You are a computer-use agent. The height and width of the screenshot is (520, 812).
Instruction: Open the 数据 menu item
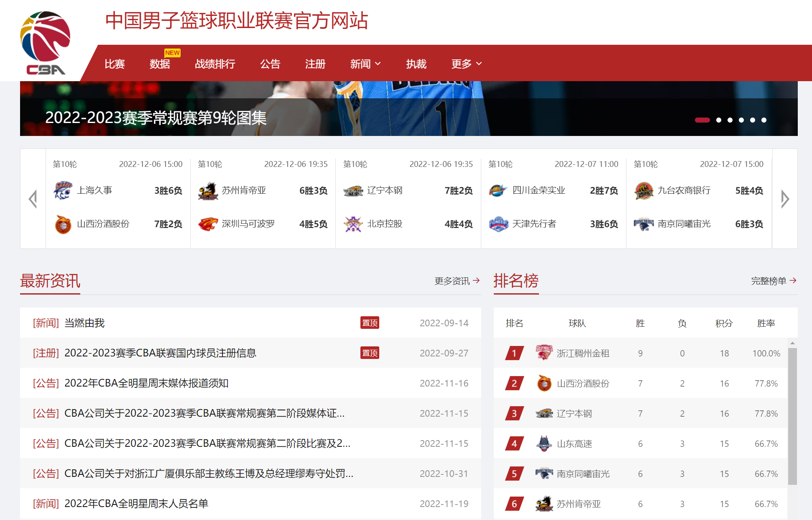pos(160,64)
